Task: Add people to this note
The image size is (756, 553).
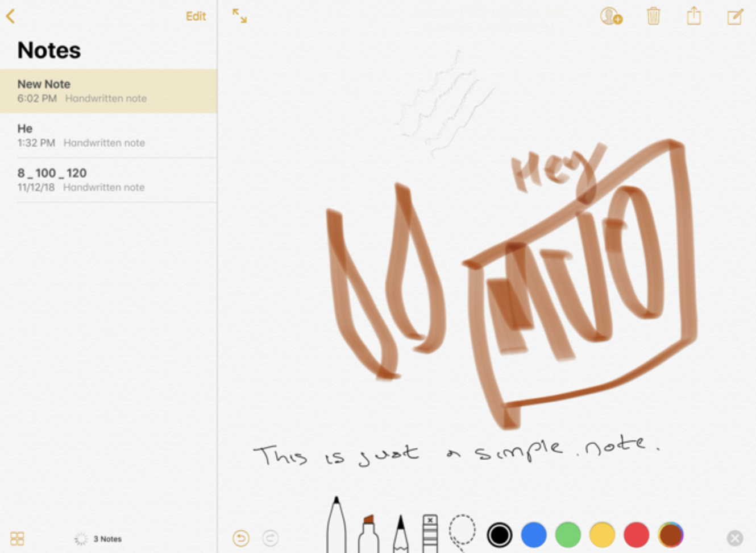Action: click(x=612, y=16)
